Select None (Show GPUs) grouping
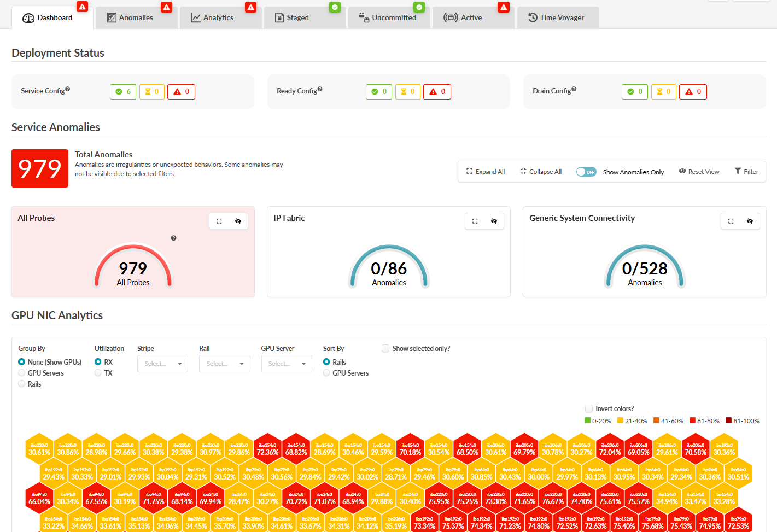This screenshot has height=532, width=777. click(x=22, y=362)
